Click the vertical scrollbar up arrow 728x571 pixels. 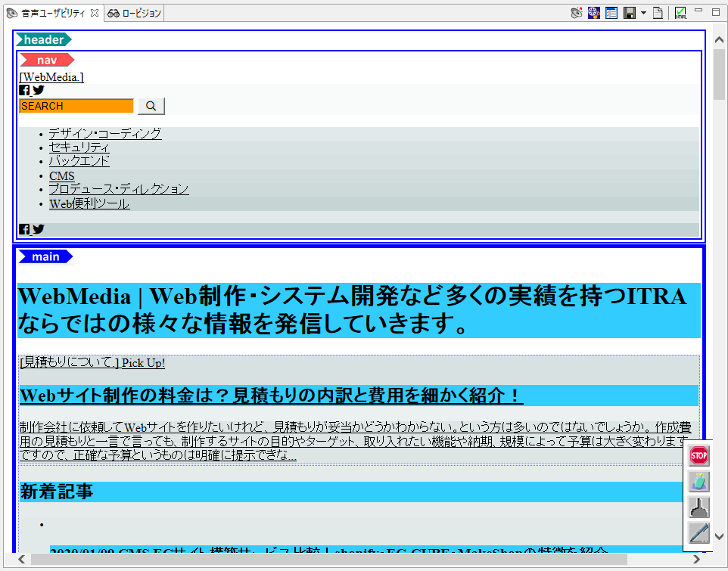point(719,40)
